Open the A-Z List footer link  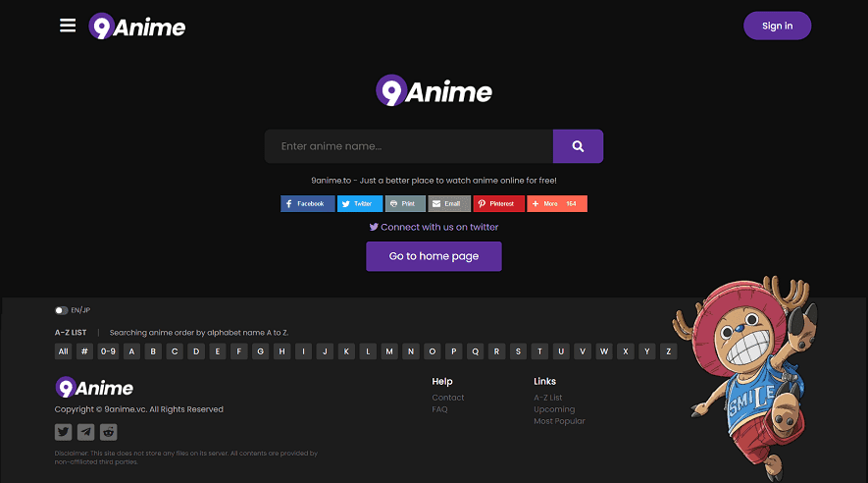click(x=548, y=398)
